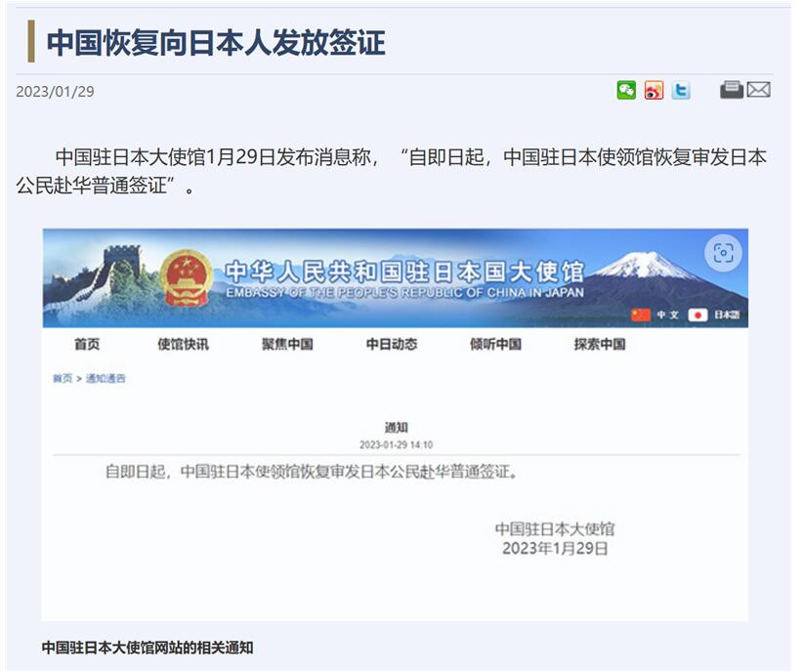Click the print page icon
805x672 pixels.
pos(732,90)
